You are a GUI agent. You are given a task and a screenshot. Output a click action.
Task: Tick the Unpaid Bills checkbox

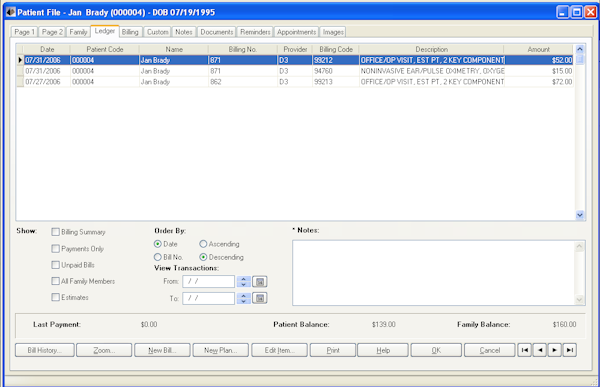tap(55, 265)
